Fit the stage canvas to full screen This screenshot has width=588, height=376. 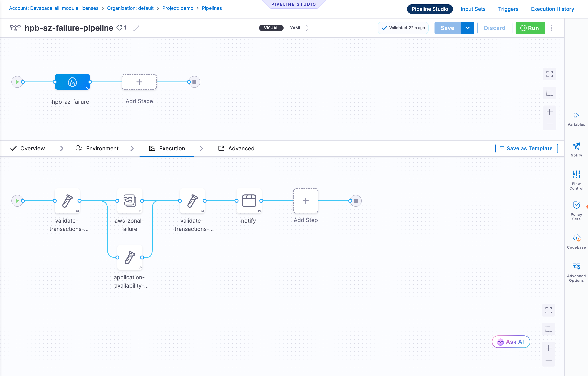click(549, 74)
